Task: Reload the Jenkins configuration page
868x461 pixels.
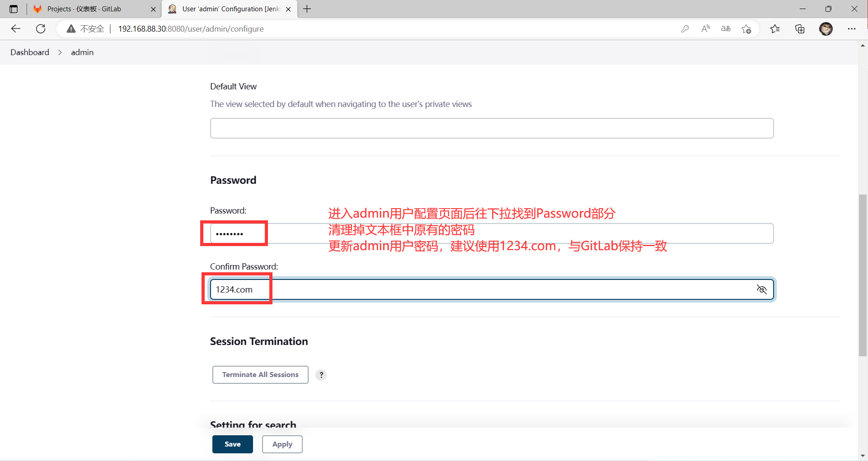Action: tap(41, 29)
